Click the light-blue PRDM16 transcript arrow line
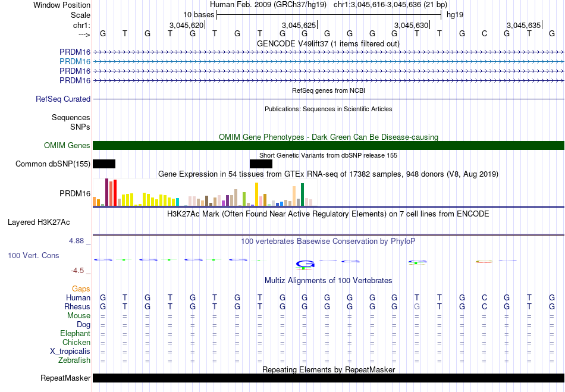 coord(329,62)
